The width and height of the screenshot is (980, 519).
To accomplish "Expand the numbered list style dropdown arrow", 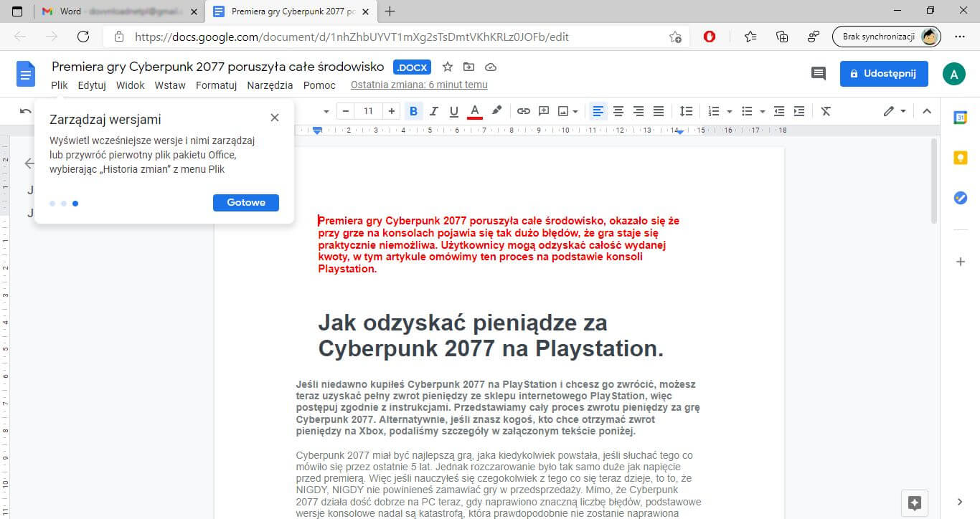I will [729, 111].
